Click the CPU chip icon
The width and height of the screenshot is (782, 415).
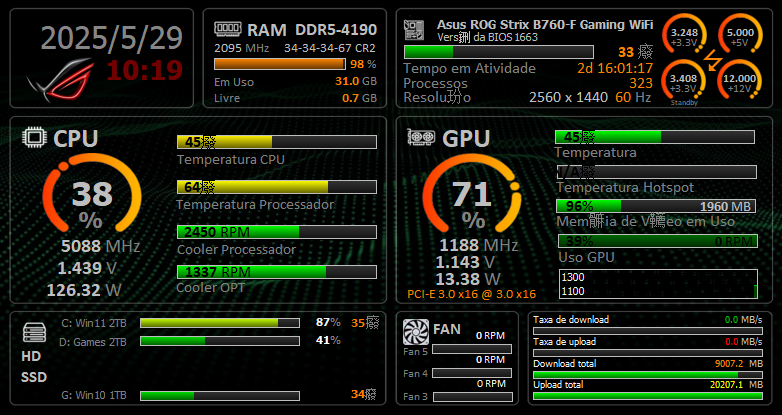tap(35, 138)
